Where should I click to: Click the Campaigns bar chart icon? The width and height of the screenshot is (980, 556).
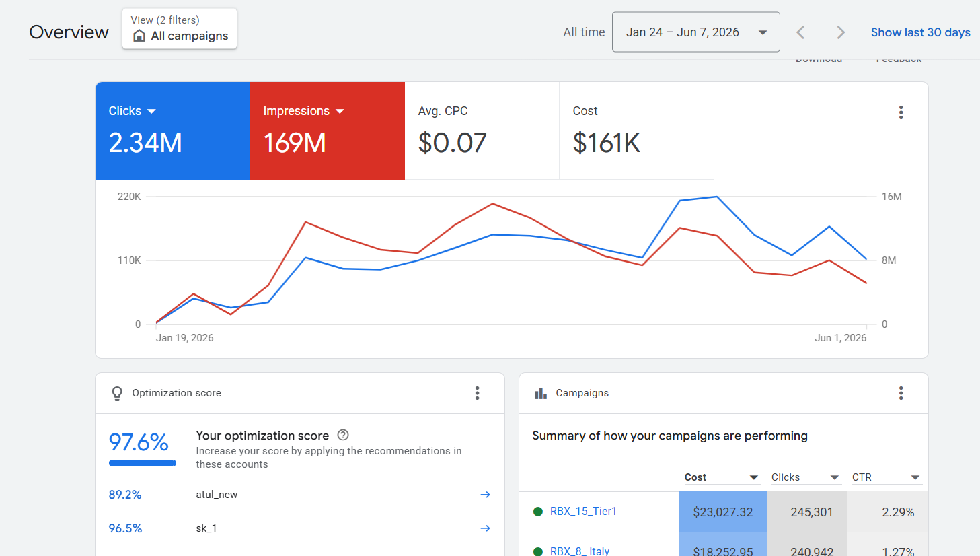pos(541,393)
